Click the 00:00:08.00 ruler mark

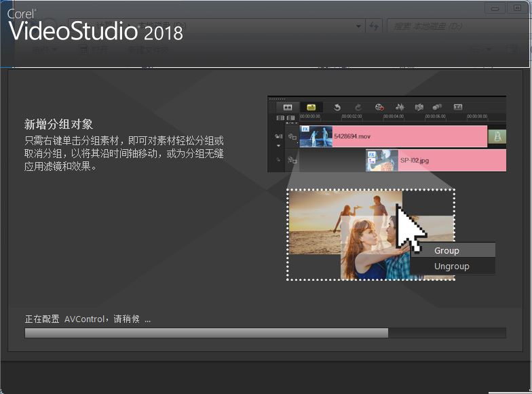477,117
